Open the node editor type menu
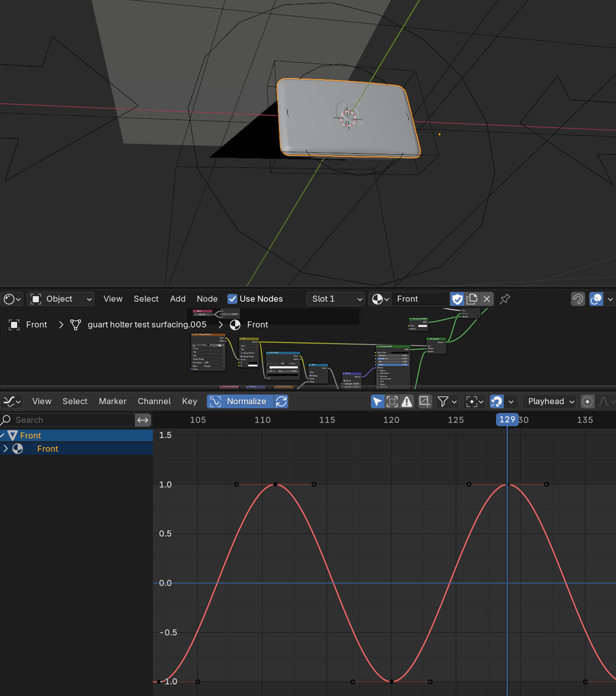This screenshot has width=616, height=696. tap(12, 299)
